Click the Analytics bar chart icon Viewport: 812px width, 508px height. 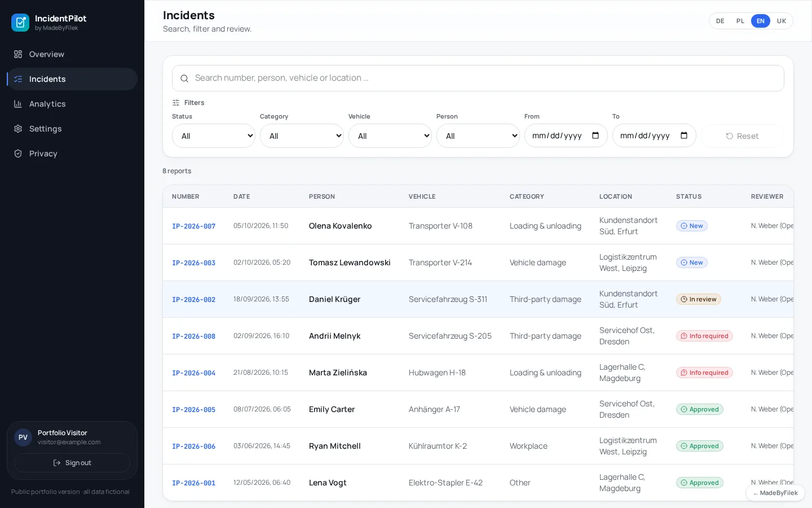(x=18, y=104)
